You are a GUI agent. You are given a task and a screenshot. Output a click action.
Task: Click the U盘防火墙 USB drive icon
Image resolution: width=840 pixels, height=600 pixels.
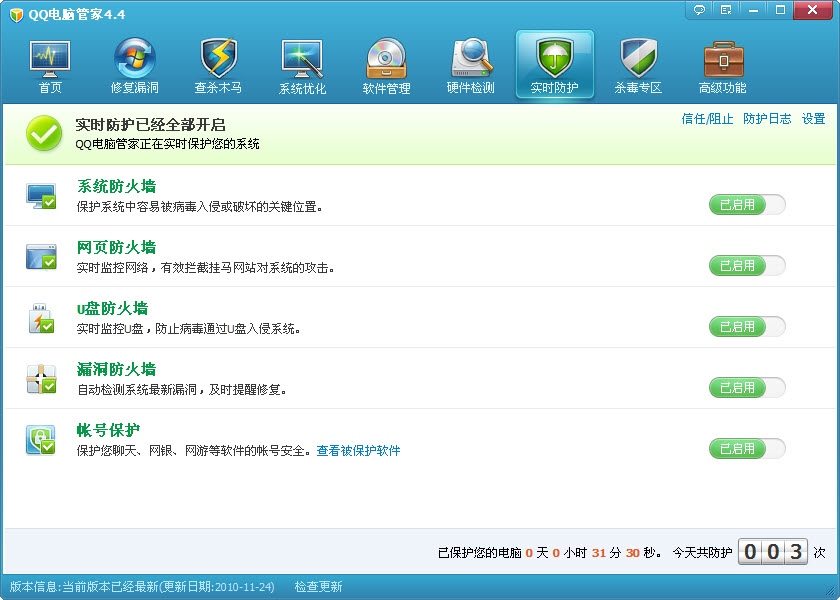[41, 318]
